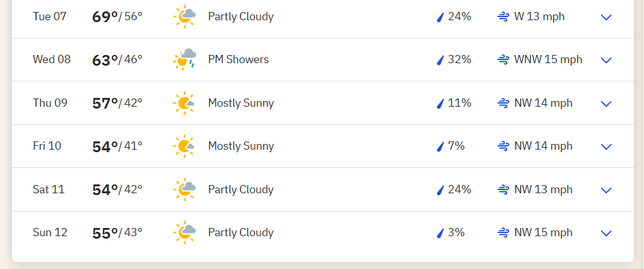This screenshot has height=269, width=644.
Task: Expand Fri 10 daily details arrow
Action: pos(606,146)
